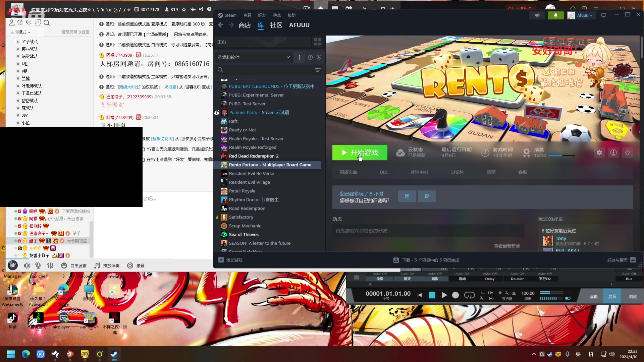Open the 主席模式 dropdown in YY

tap(20, 32)
